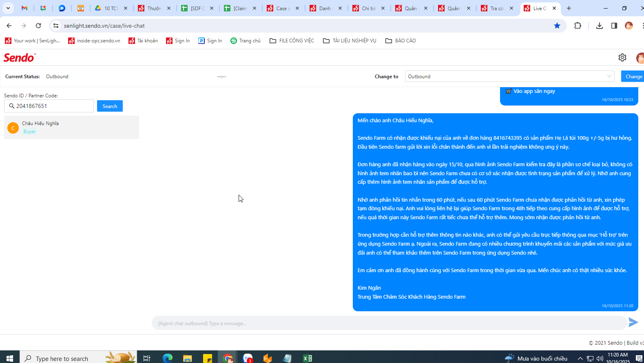Reload the live-chat page
Viewport: 644px width, 363px height.
pyautogui.click(x=38, y=26)
